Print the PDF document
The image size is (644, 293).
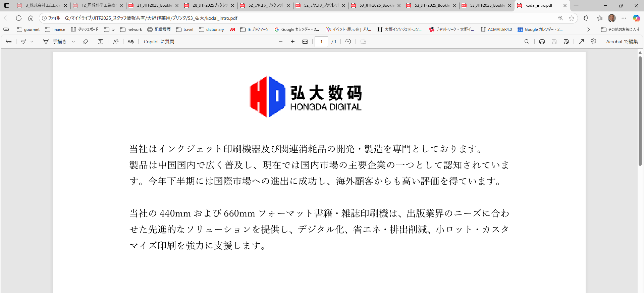pyautogui.click(x=542, y=42)
